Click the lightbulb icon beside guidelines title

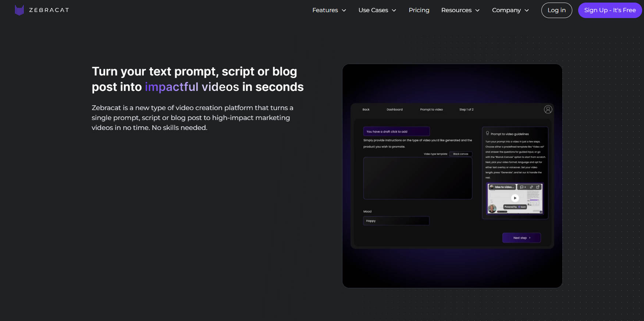(488, 133)
